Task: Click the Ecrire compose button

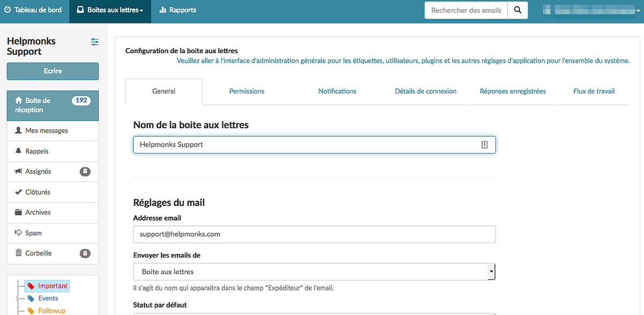Action: [53, 71]
